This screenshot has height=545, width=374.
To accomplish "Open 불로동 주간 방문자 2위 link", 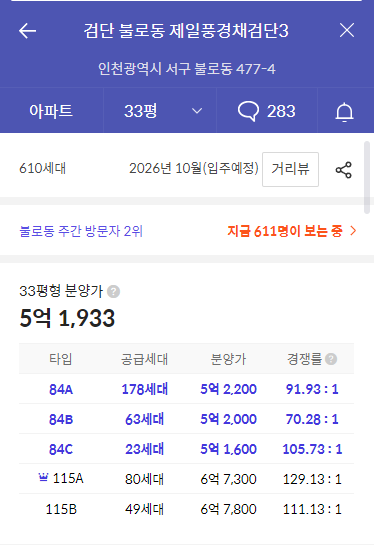I will click(81, 231).
